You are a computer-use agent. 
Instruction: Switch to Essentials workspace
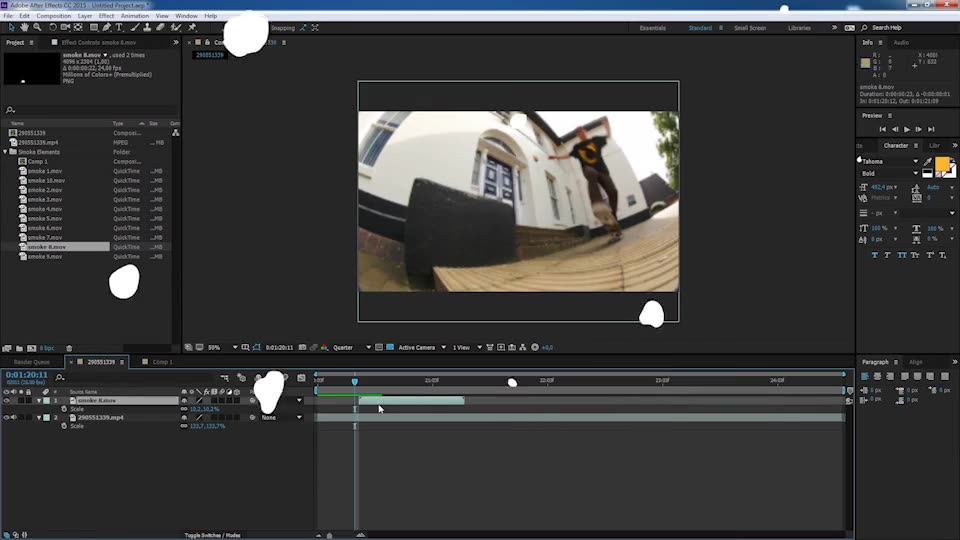pyautogui.click(x=653, y=28)
